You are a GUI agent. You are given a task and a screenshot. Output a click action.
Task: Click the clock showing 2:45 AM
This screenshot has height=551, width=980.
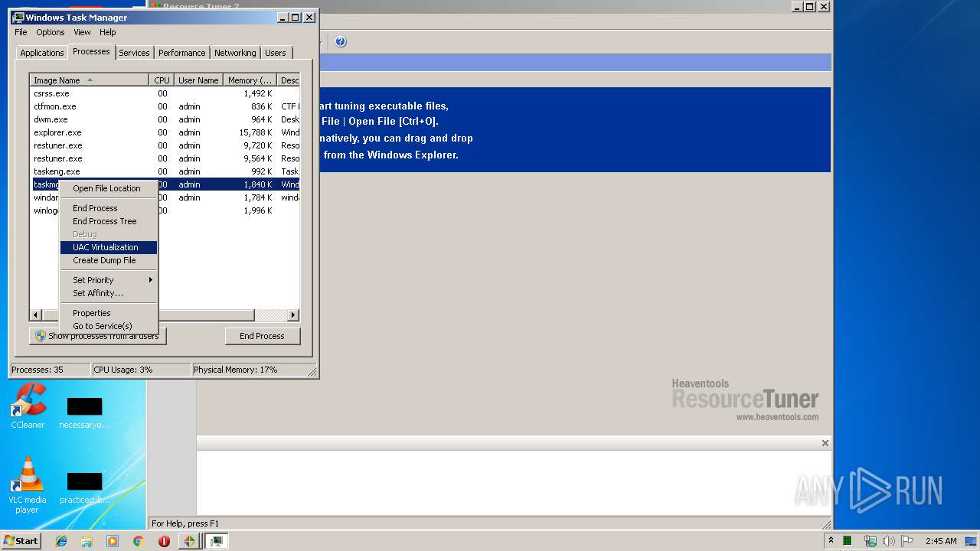tap(941, 541)
